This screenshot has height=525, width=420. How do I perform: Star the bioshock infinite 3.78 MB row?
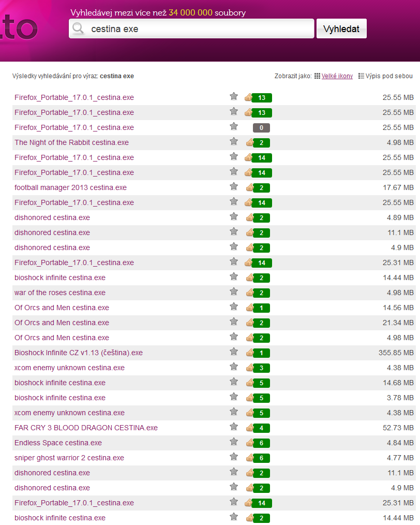(234, 397)
